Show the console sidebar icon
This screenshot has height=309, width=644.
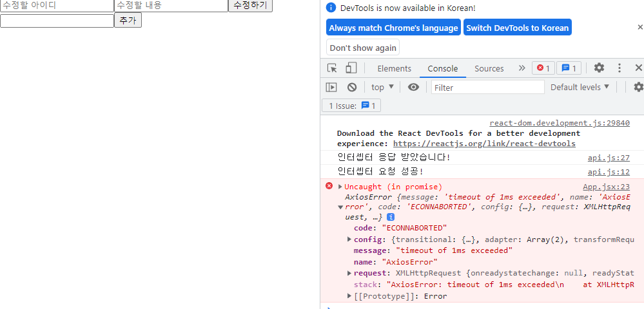[x=331, y=87]
